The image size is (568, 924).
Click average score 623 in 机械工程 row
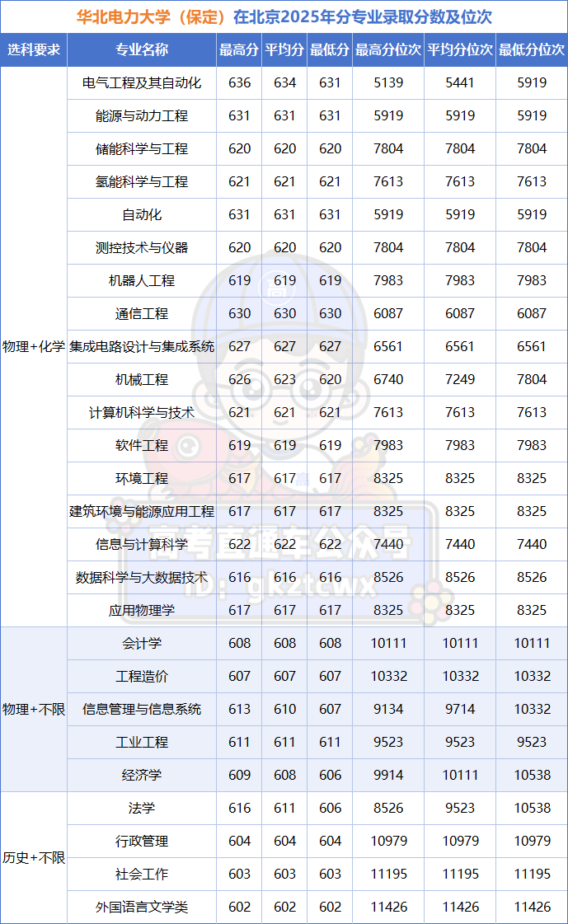coord(284,380)
